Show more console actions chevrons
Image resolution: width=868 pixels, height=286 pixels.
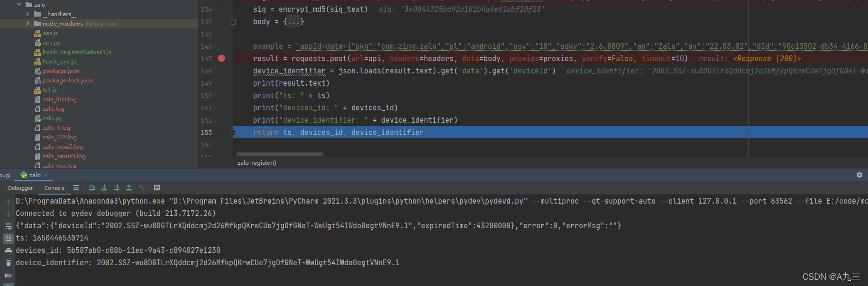[x=9, y=275]
